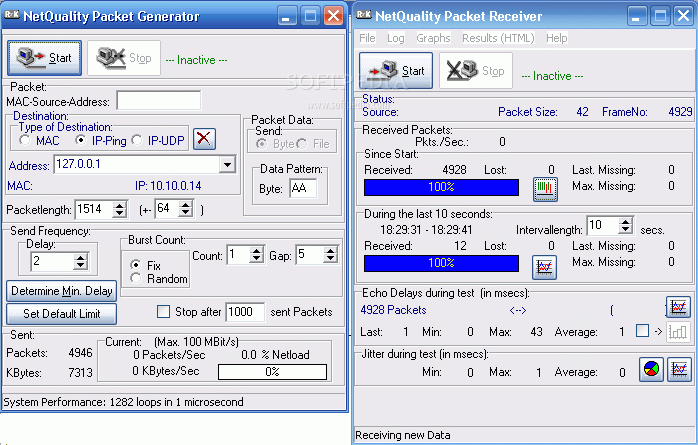Open Jitter pie chart icon

(x=651, y=369)
